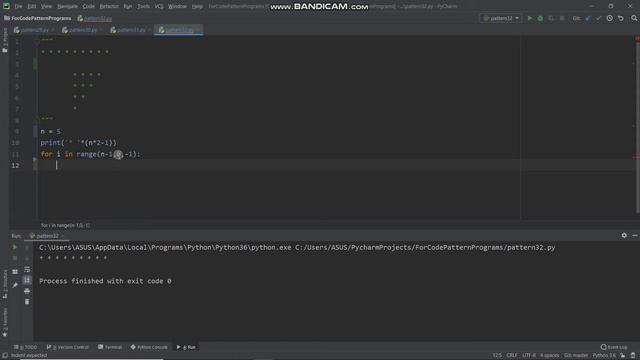
Task: Update project with blue Git arrow
Action: (588, 18)
